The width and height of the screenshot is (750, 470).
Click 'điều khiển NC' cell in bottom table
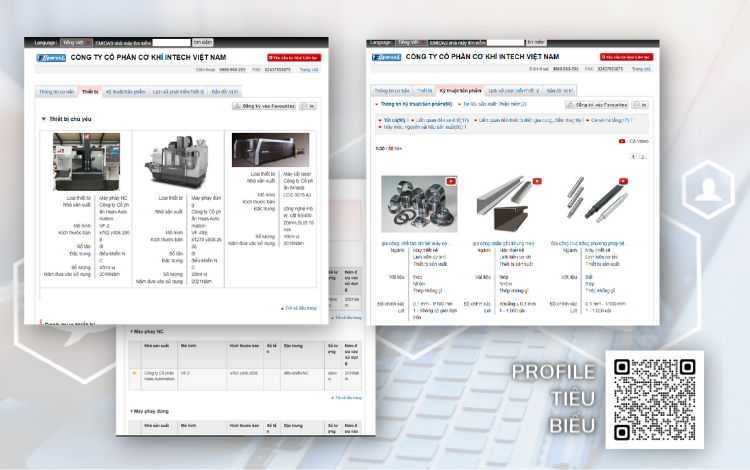coord(296,373)
